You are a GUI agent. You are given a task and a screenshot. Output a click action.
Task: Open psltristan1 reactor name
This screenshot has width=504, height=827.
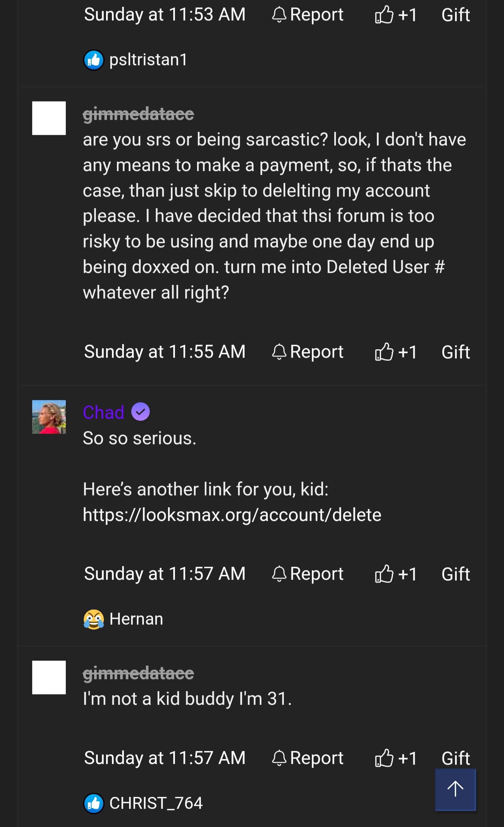pos(148,60)
